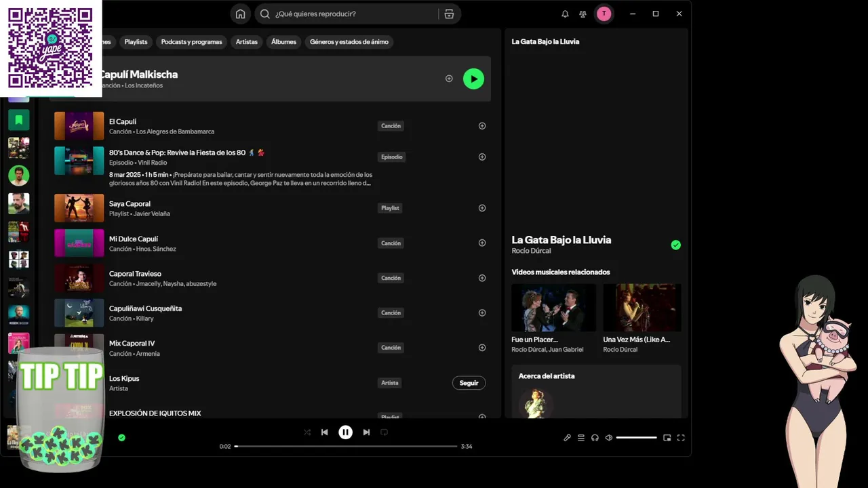
Task: Mute the volume speaker icon
Action: [609, 438]
